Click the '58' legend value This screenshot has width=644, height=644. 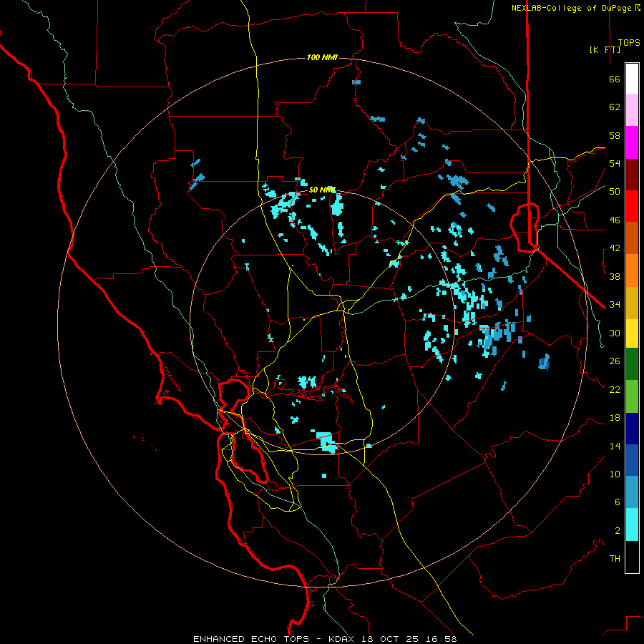tap(615, 135)
